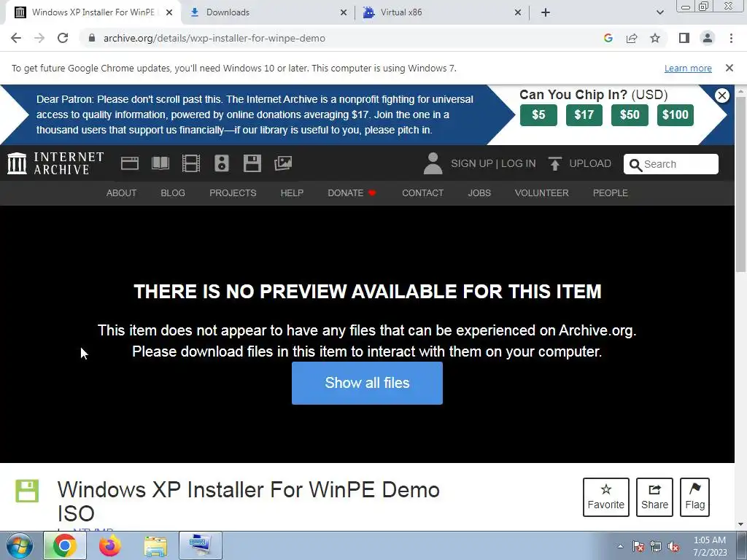
Task: Open Firefox from the taskbar
Action: [110, 545]
